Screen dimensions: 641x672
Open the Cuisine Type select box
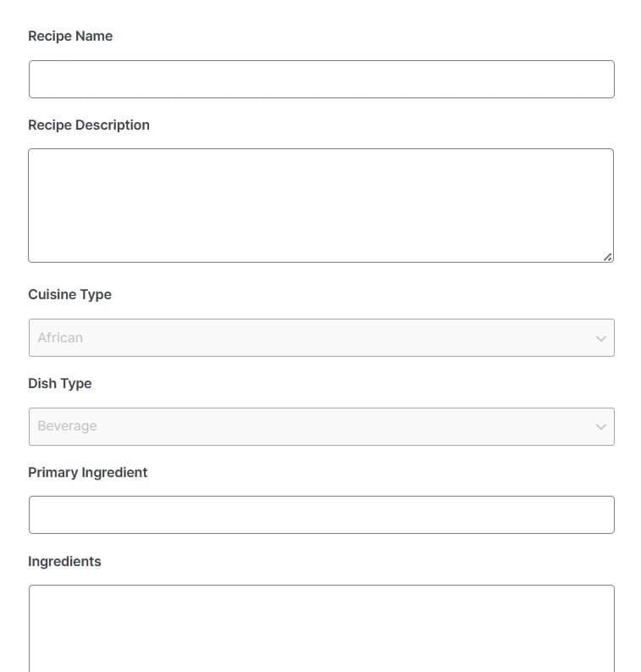pyautogui.click(x=322, y=338)
